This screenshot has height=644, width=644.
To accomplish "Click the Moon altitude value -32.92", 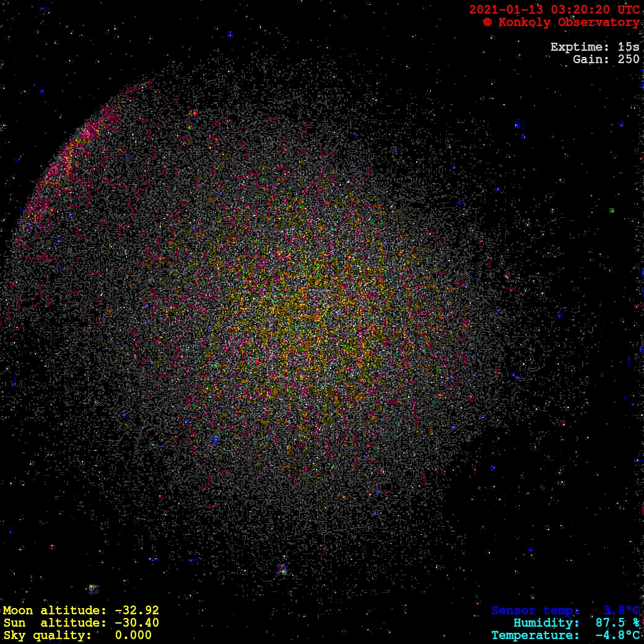I will [x=137, y=611].
